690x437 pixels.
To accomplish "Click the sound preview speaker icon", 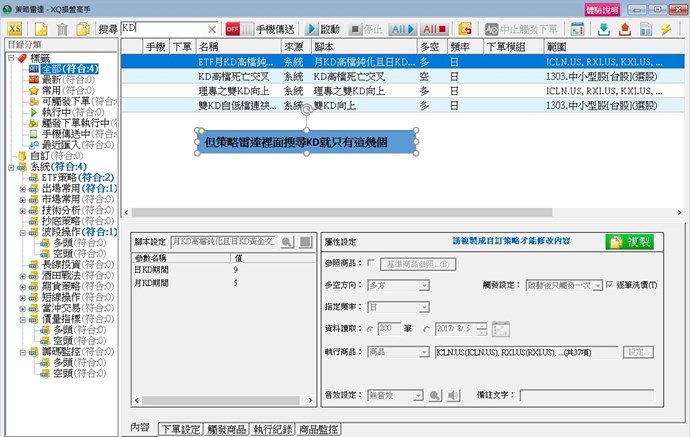I will click(x=435, y=396).
